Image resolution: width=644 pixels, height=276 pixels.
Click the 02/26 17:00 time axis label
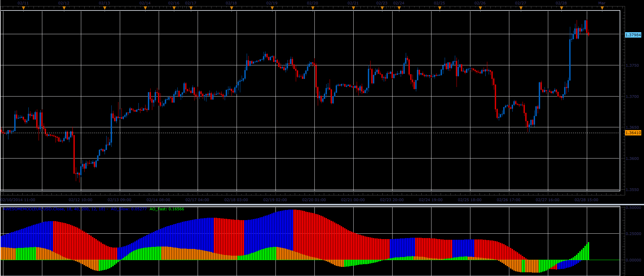click(x=509, y=200)
